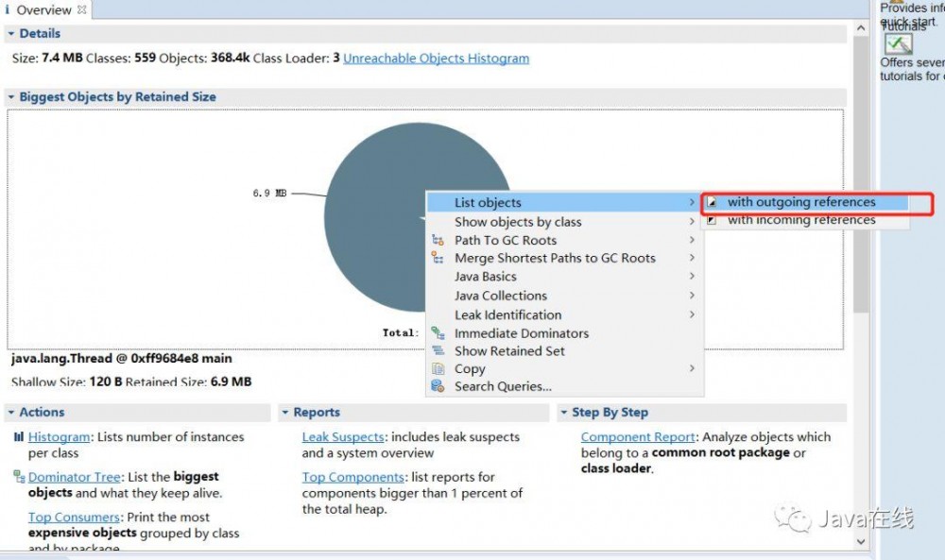Open Java Collections submenu
Image resolution: width=945 pixels, height=560 pixels.
563,296
